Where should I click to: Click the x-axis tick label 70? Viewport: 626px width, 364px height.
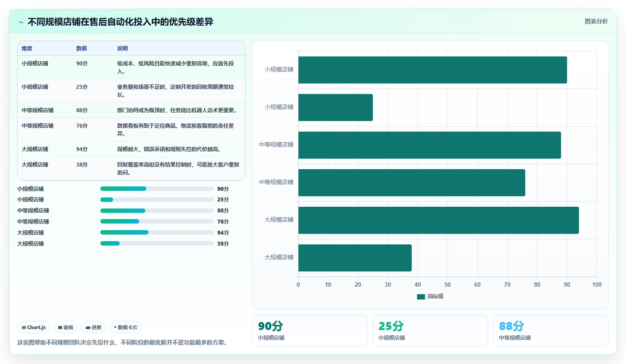click(x=507, y=285)
